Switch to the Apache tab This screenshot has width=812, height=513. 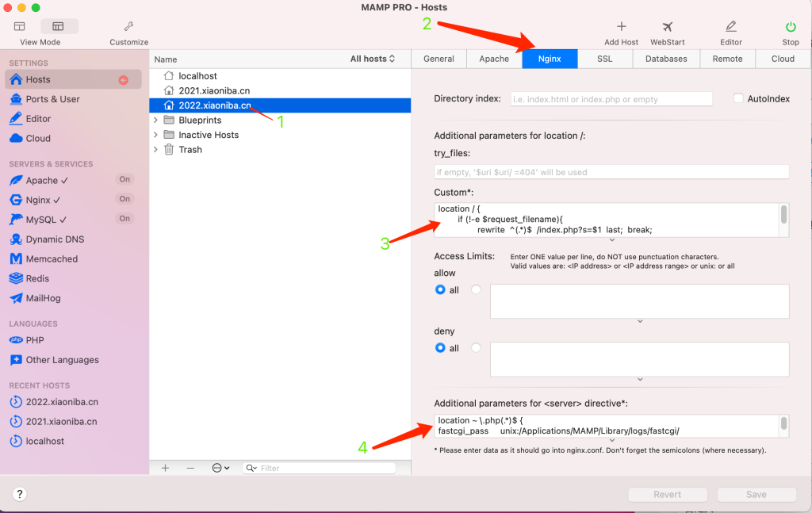tap(494, 59)
